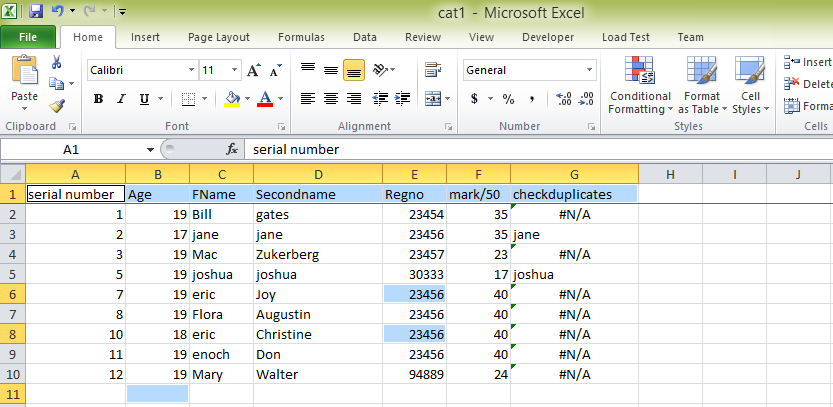Open the Calibri font name dropdown

[192, 70]
